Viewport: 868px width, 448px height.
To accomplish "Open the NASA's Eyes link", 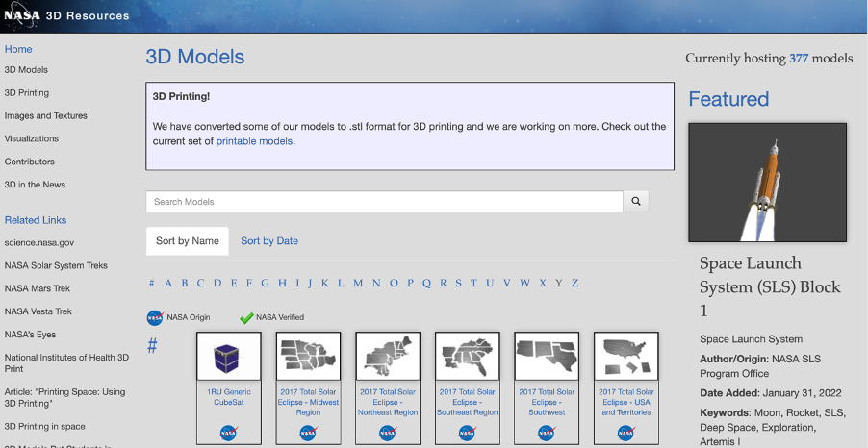I will pos(30,334).
